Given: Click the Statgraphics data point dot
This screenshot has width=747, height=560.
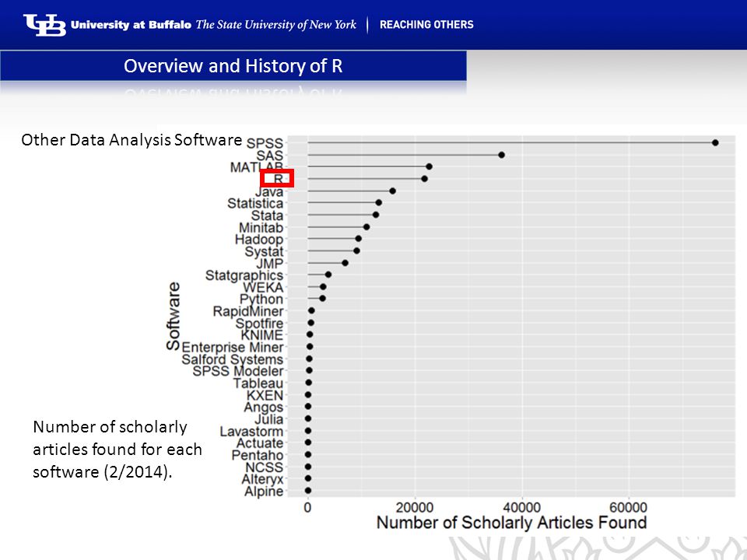Looking at the screenshot, I should [x=328, y=275].
